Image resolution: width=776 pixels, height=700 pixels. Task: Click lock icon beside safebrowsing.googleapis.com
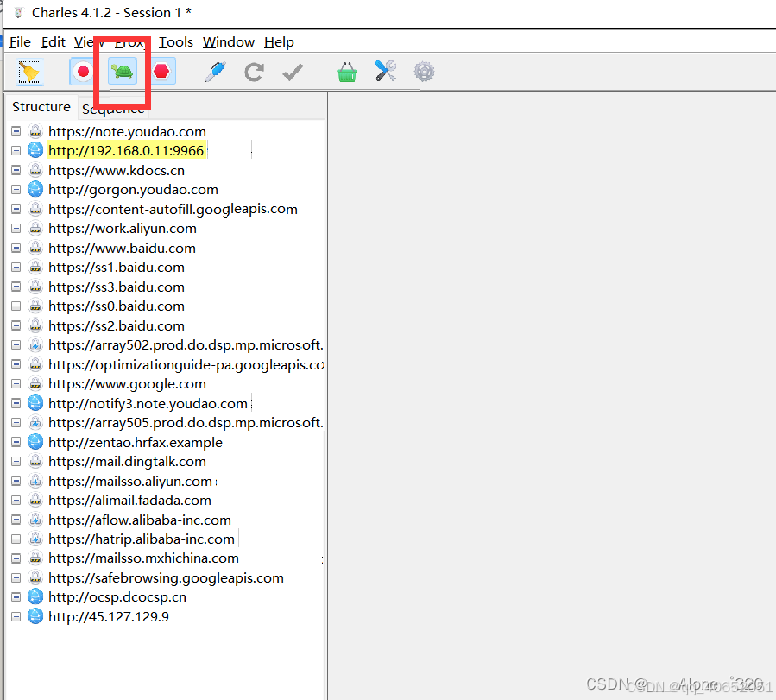[x=35, y=577]
